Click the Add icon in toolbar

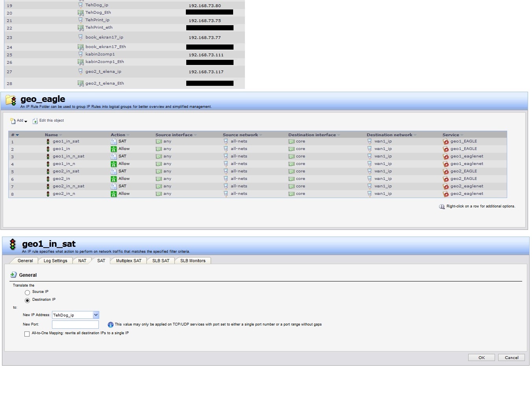point(13,121)
